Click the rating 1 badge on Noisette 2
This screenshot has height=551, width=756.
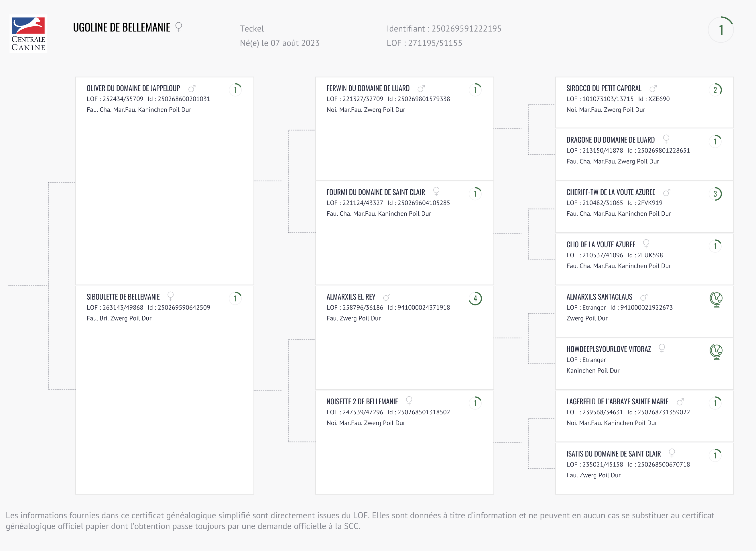point(475,403)
